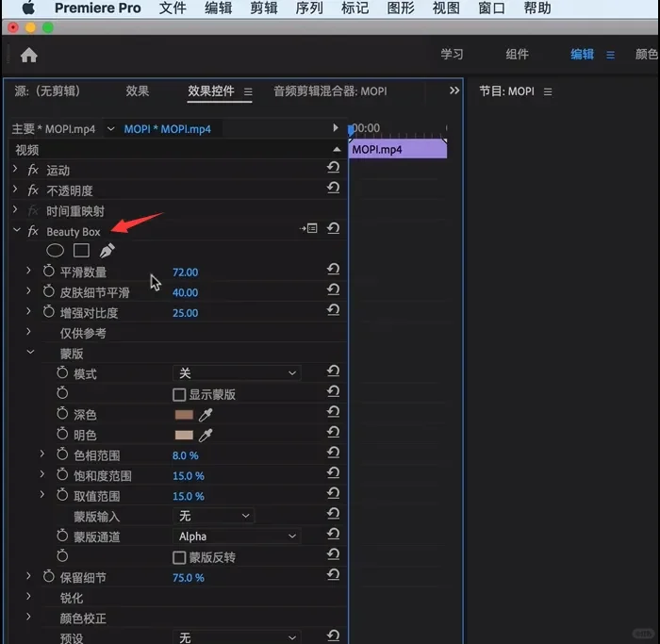Open the 模式 dropdown showing 关

click(237, 373)
